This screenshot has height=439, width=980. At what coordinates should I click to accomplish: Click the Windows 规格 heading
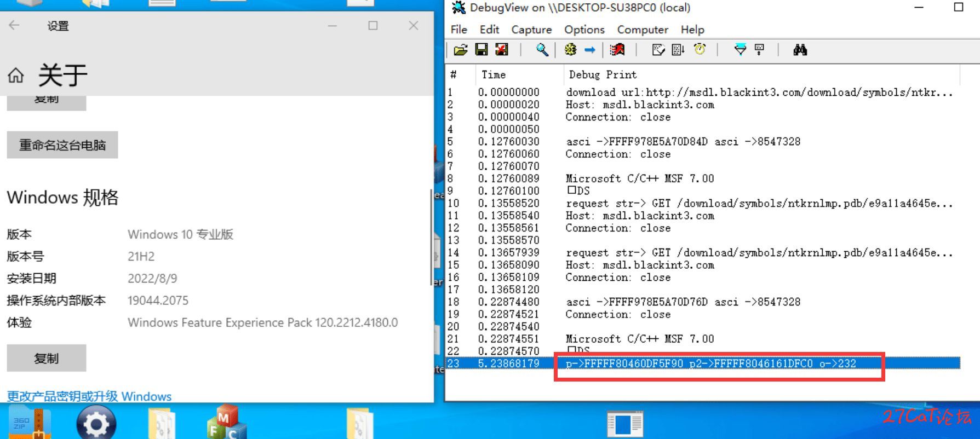(62, 197)
